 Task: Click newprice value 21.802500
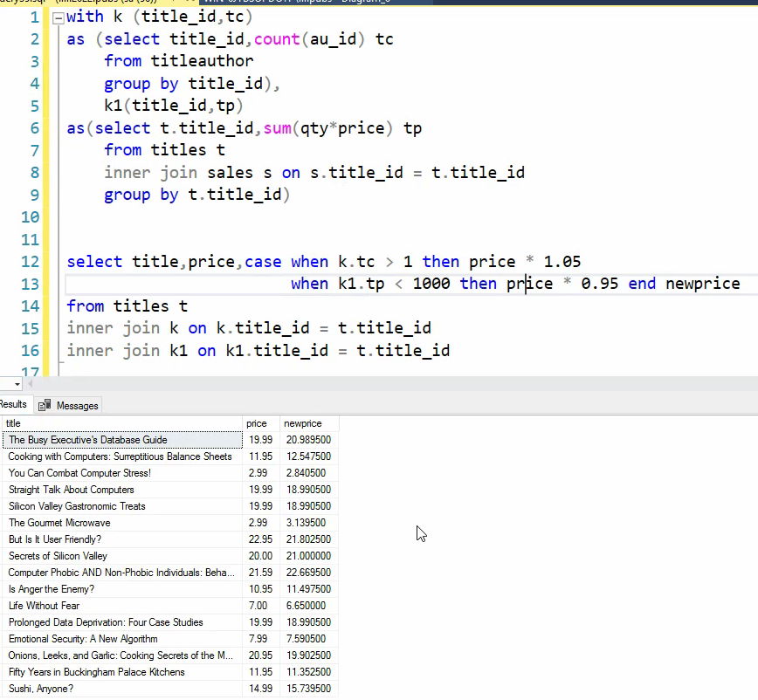(x=309, y=539)
